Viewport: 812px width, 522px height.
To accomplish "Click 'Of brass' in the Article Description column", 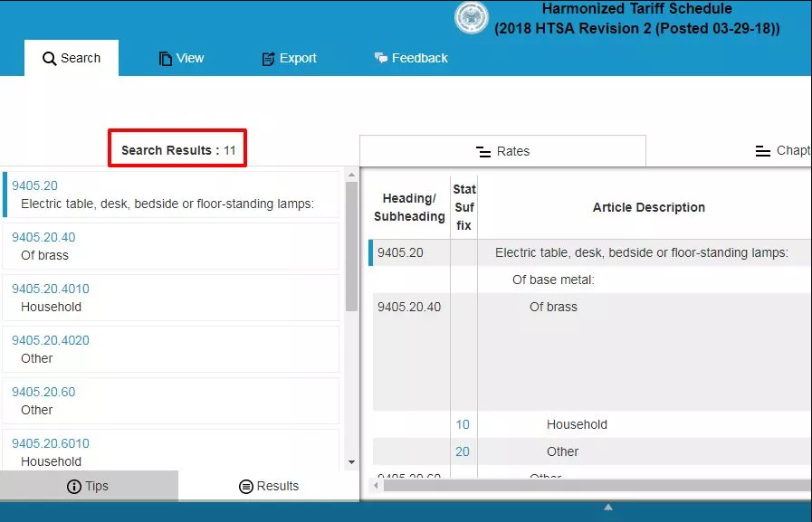I will click(553, 307).
